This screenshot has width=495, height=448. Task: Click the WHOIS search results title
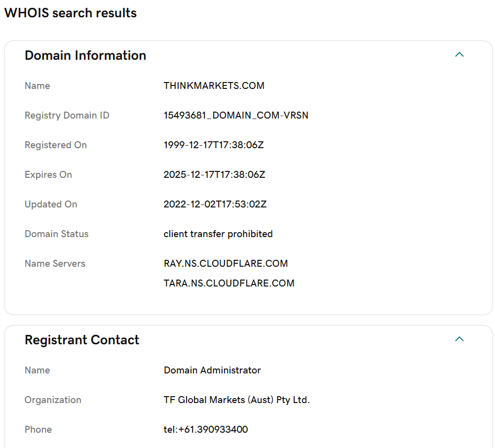coord(71,13)
